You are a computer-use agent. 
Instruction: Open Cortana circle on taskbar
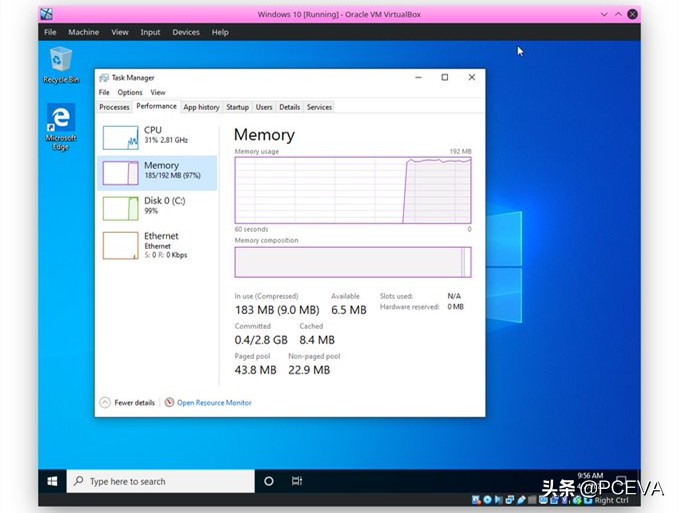(x=268, y=481)
